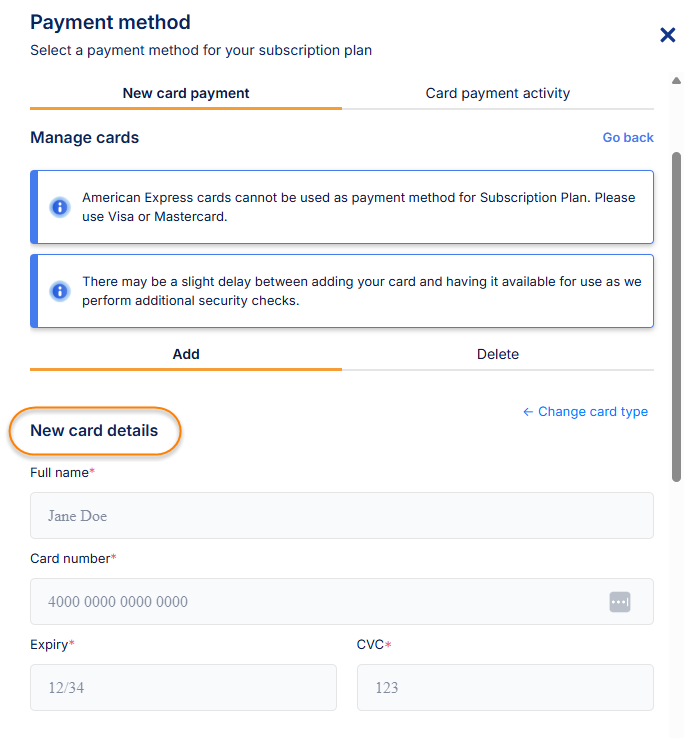The image size is (693, 738).
Task: Click the New card details heading
Action: [94, 431]
